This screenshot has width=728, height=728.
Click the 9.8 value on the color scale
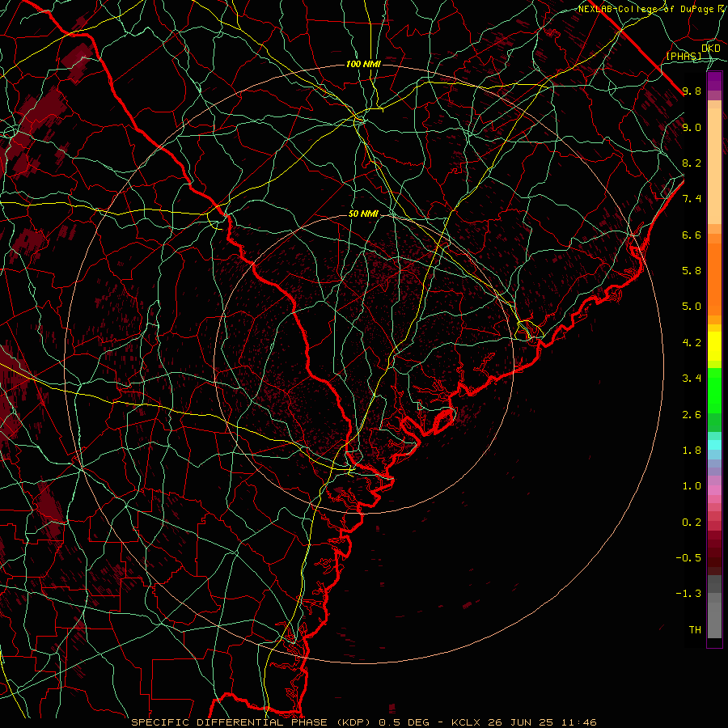click(692, 91)
